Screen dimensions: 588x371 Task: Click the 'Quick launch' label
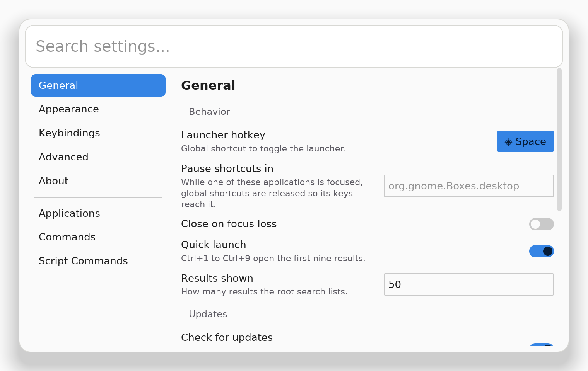click(214, 245)
